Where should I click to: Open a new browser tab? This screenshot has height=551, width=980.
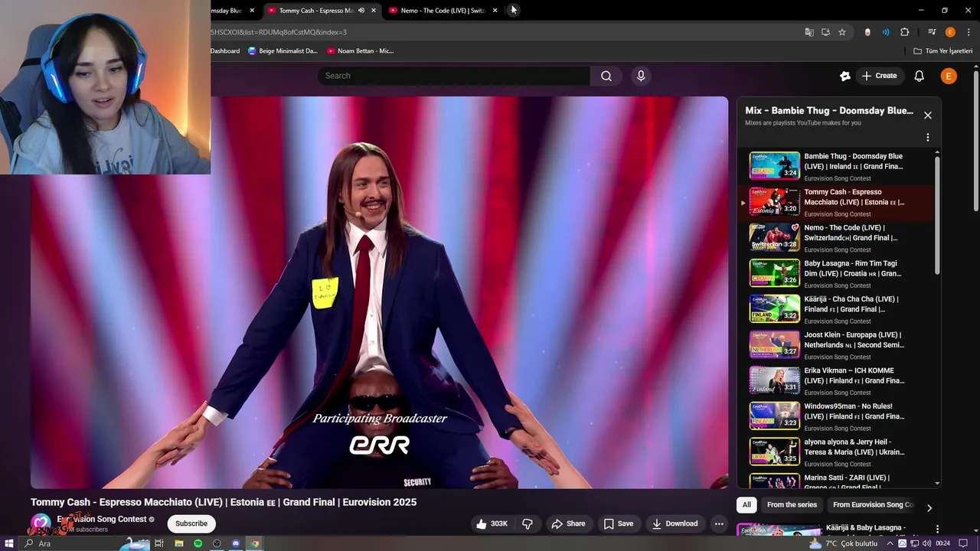click(513, 11)
